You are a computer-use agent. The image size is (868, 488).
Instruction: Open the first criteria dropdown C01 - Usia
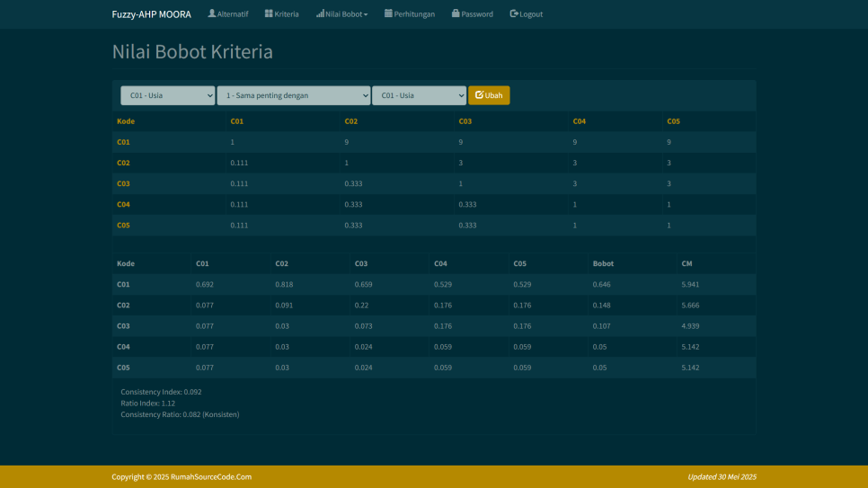point(168,95)
